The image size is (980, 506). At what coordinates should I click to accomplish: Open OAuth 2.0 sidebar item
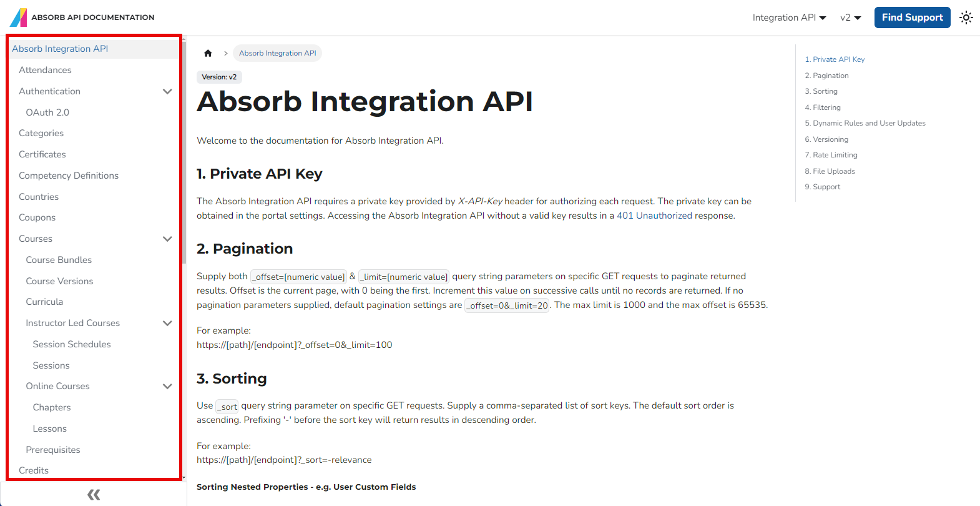[47, 112]
